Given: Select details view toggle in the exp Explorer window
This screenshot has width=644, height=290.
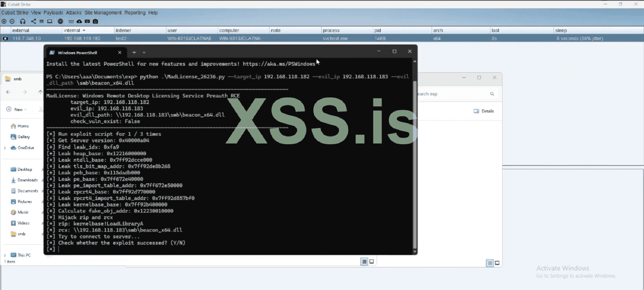Looking at the screenshot, I should (490, 263).
